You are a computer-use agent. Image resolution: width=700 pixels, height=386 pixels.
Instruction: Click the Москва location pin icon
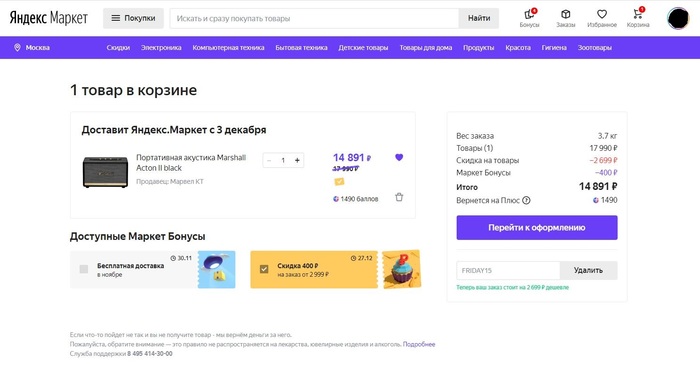(17, 47)
